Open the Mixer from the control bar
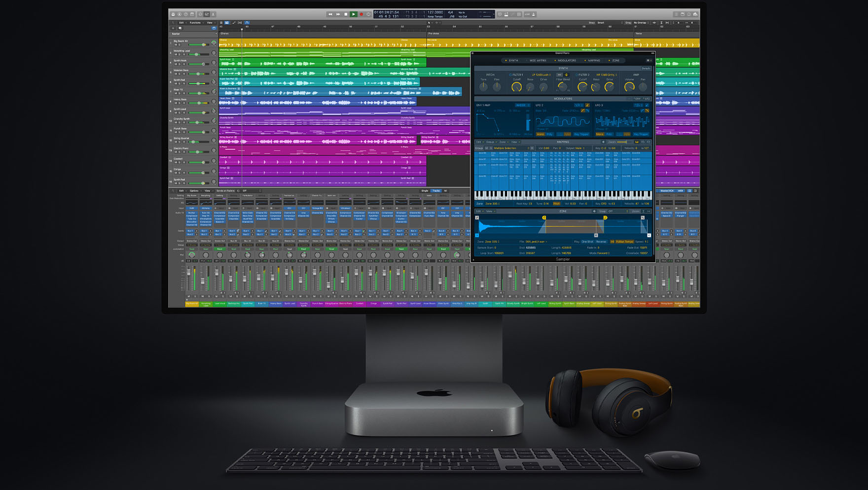This screenshot has width=868, height=490. (207, 14)
